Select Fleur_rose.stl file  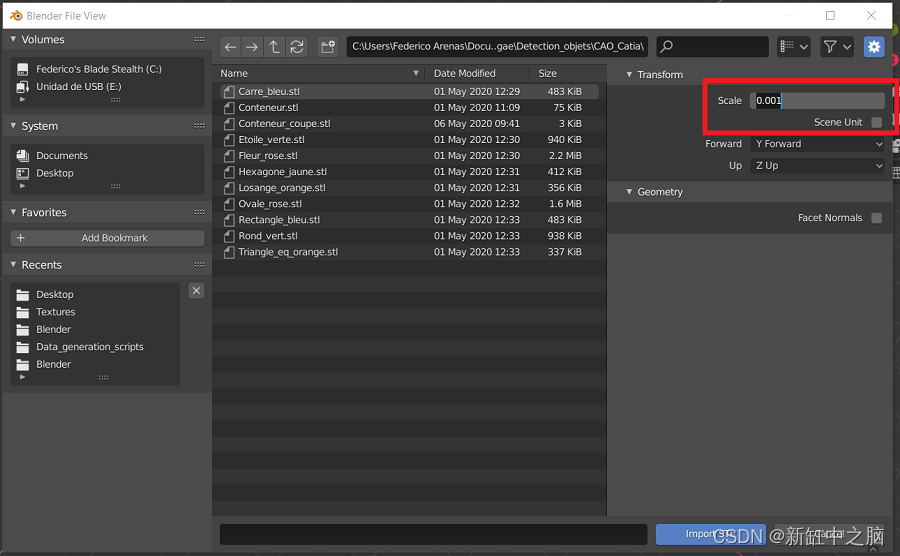coord(409,155)
